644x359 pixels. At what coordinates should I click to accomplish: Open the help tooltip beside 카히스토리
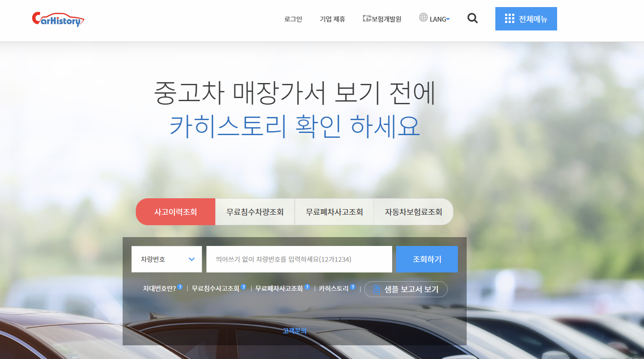352,288
